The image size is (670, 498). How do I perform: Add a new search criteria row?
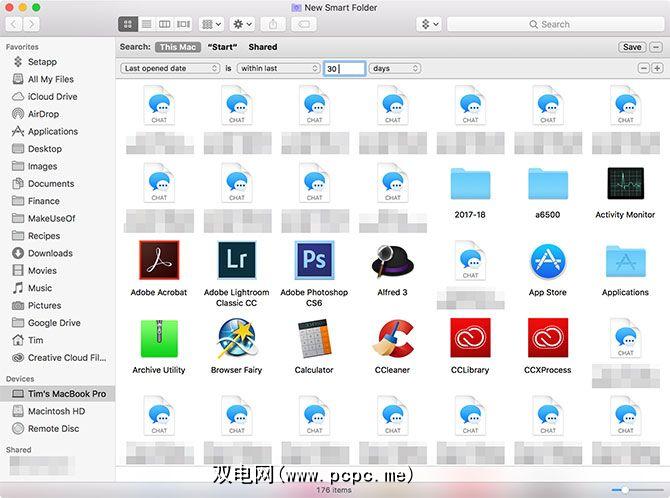657,68
